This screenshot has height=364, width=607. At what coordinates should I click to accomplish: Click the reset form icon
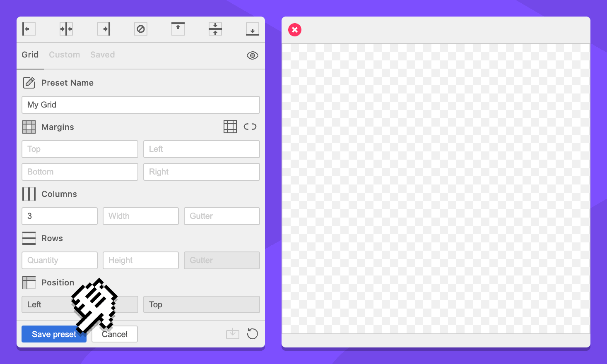[x=253, y=334]
